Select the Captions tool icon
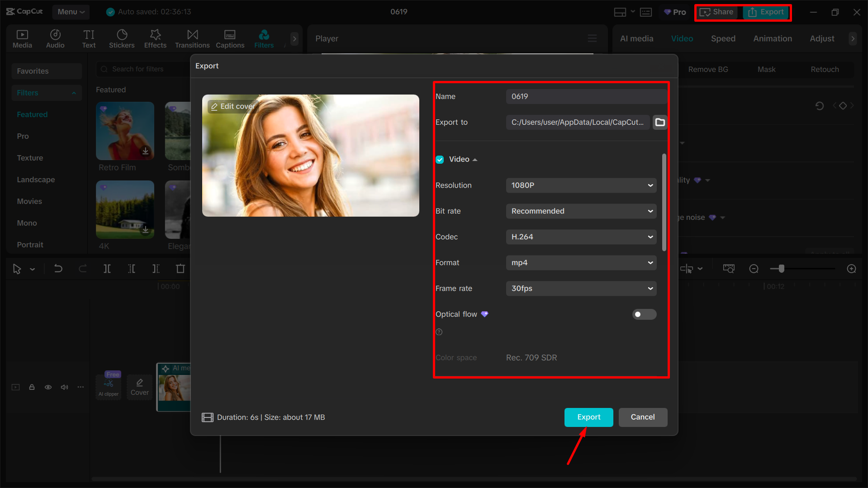This screenshot has height=488, width=868. coord(230,38)
